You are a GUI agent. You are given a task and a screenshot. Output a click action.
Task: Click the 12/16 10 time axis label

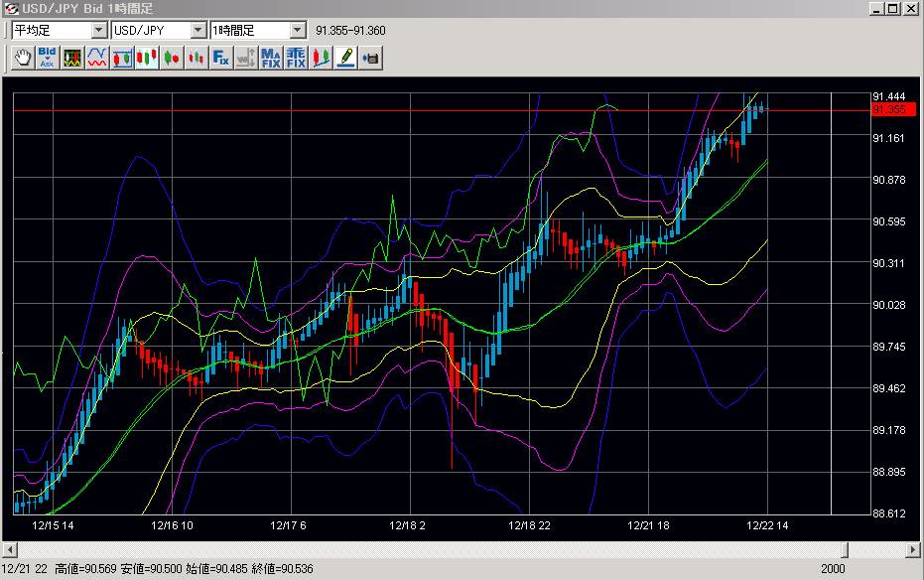tap(172, 525)
